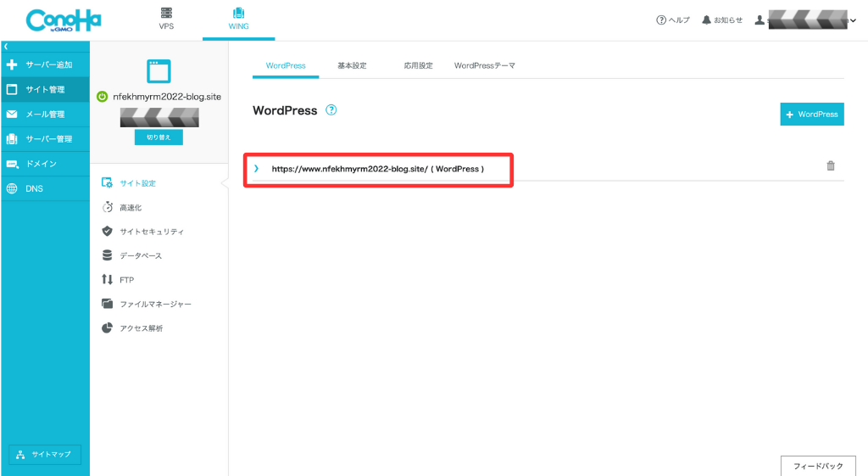The width and height of the screenshot is (868, 476).
Task: Open DNS in the sidebar
Action: click(x=45, y=188)
